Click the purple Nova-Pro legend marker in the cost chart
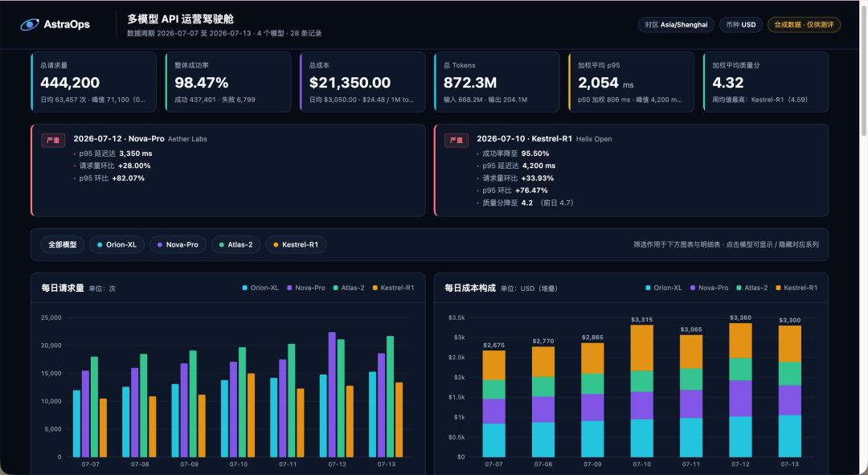Image resolution: width=868 pixels, height=475 pixels. pos(693,288)
